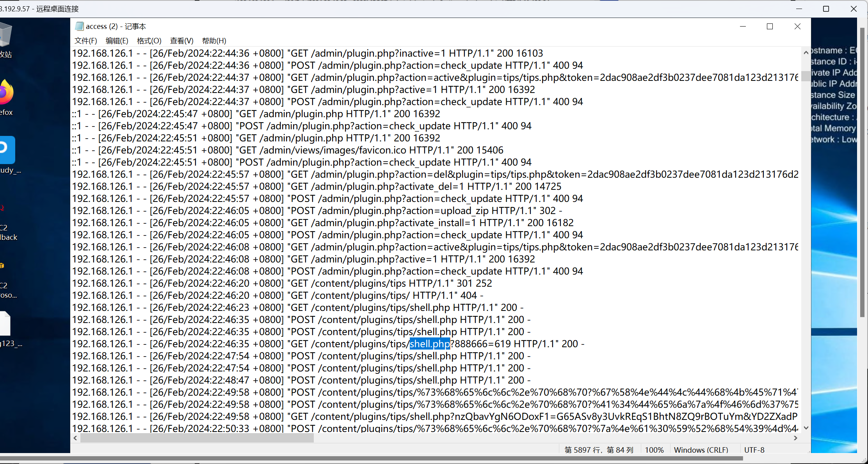Viewport: 868px width, 464px height.
Task: Open the 格式(O) menu
Action: pyautogui.click(x=149, y=41)
